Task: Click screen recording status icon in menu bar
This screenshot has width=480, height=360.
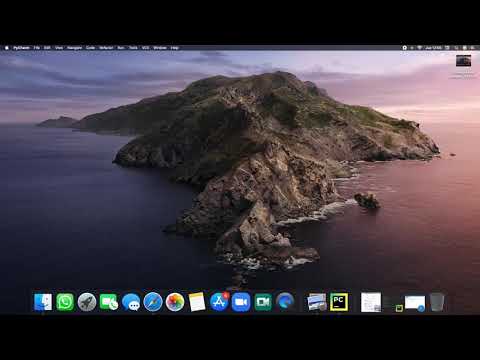Action: (x=405, y=48)
